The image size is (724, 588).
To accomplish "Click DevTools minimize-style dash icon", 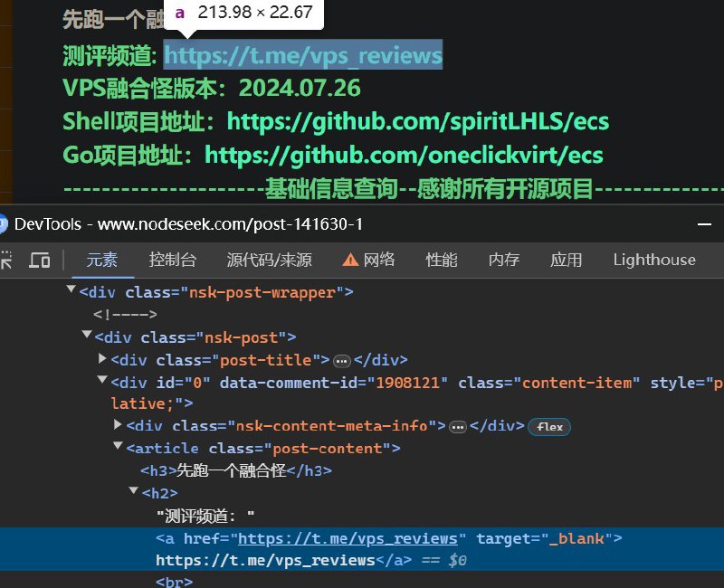I will point(705,223).
